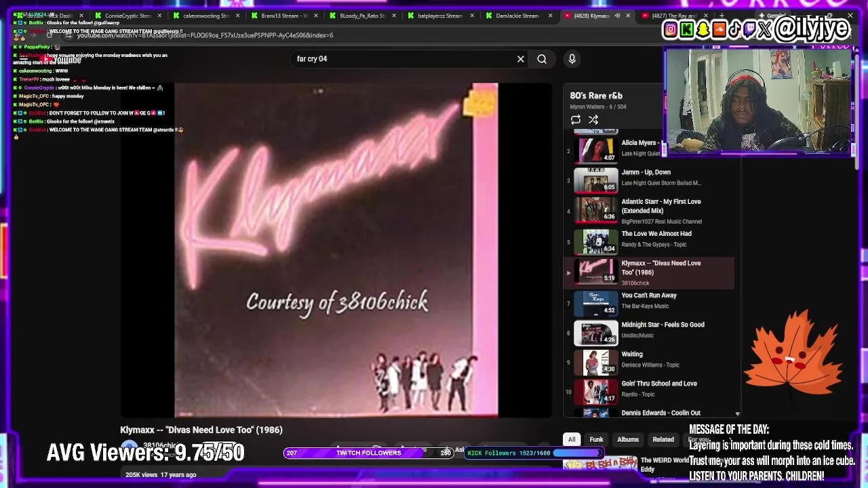Click 'BigPeter1027 Real Music Channel' text
The width and height of the screenshot is (868, 488).
(662, 222)
